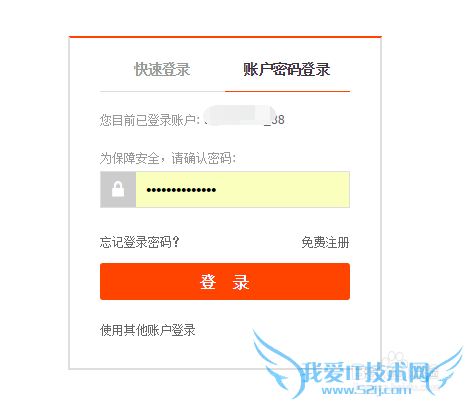Select the 账户密码登录 tab
The height and width of the screenshot is (405, 469).
coord(287,69)
